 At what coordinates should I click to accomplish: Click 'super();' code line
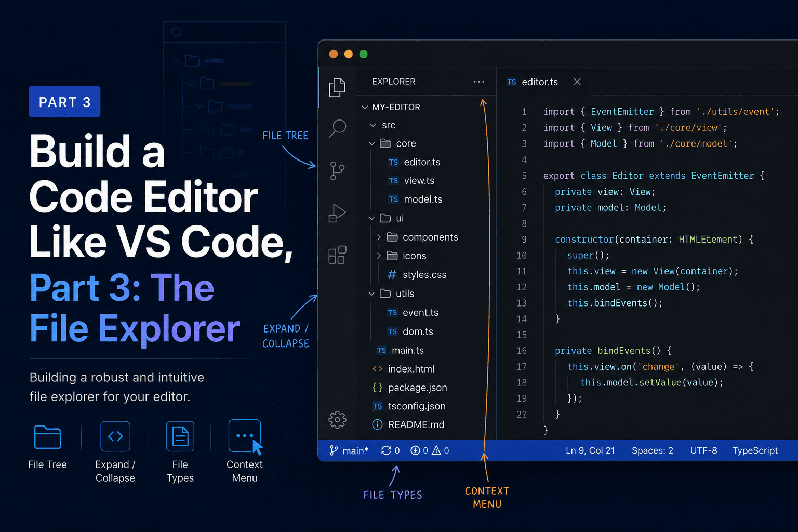(x=588, y=255)
